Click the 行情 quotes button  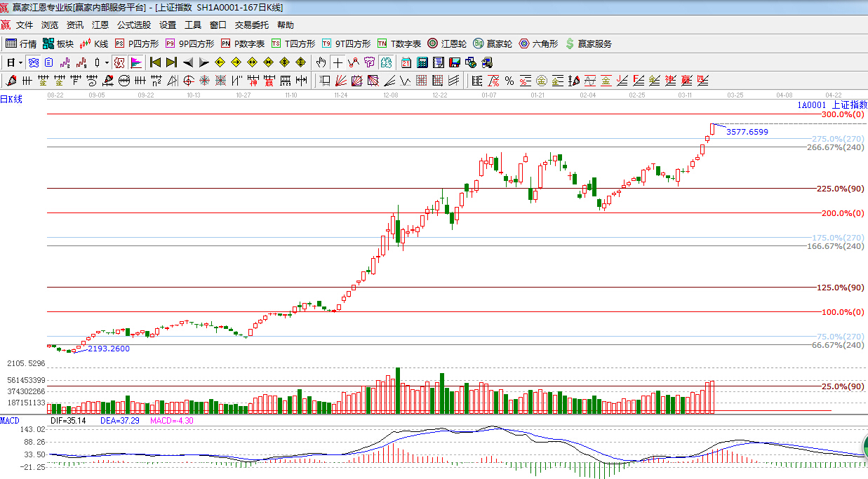(22, 43)
